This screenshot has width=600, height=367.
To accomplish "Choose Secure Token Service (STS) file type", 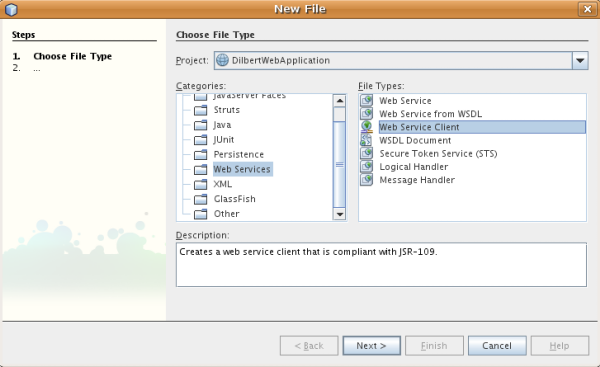I will click(x=438, y=153).
